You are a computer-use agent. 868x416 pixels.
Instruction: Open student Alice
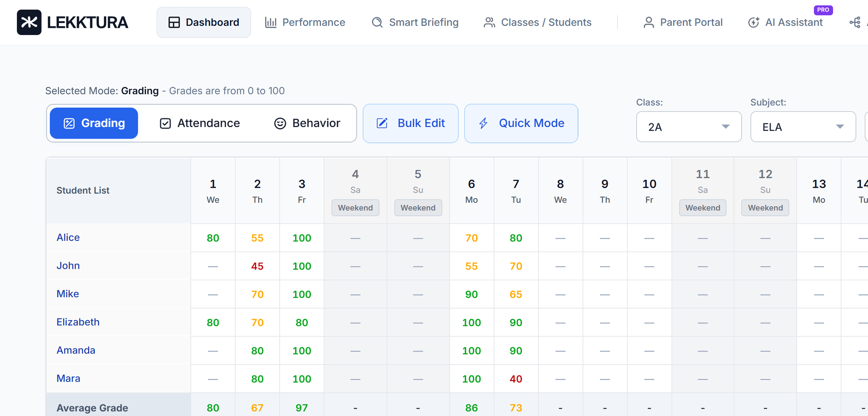(x=68, y=237)
